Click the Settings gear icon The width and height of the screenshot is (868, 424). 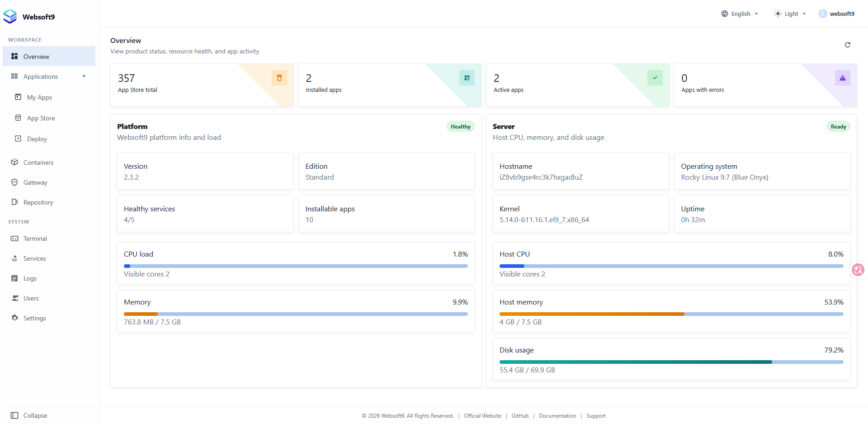(x=14, y=318)
